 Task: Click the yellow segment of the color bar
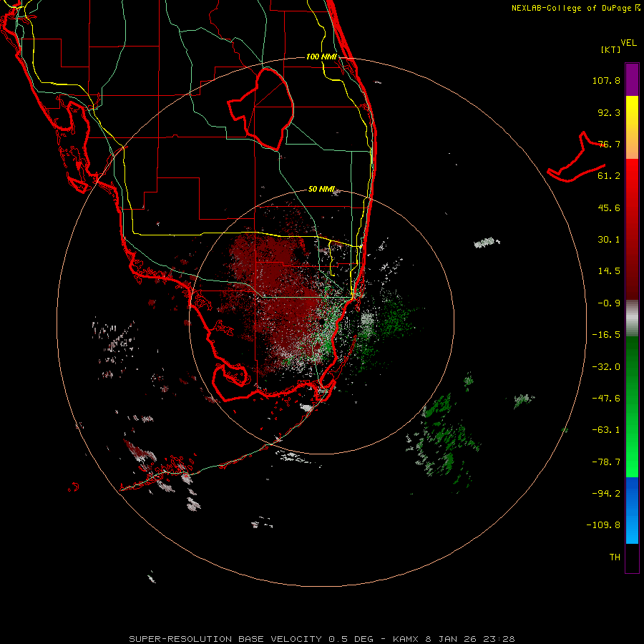click(632, 117)
